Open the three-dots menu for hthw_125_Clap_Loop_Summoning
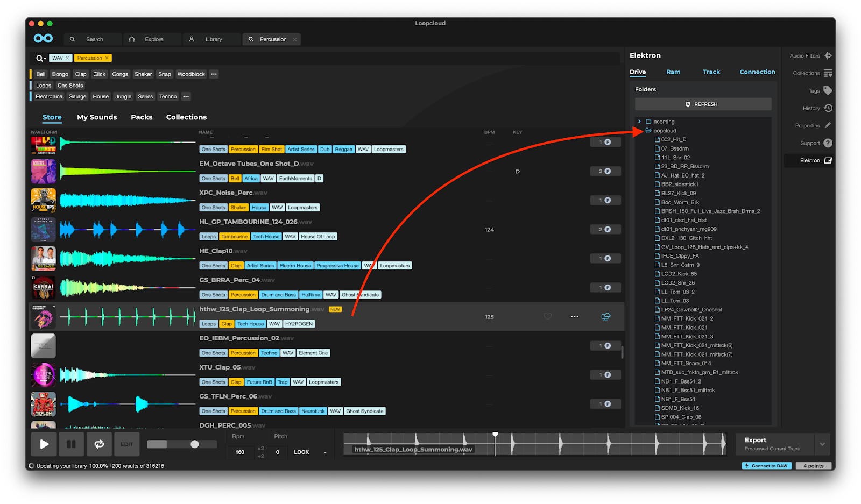 (x=575, y=316)
